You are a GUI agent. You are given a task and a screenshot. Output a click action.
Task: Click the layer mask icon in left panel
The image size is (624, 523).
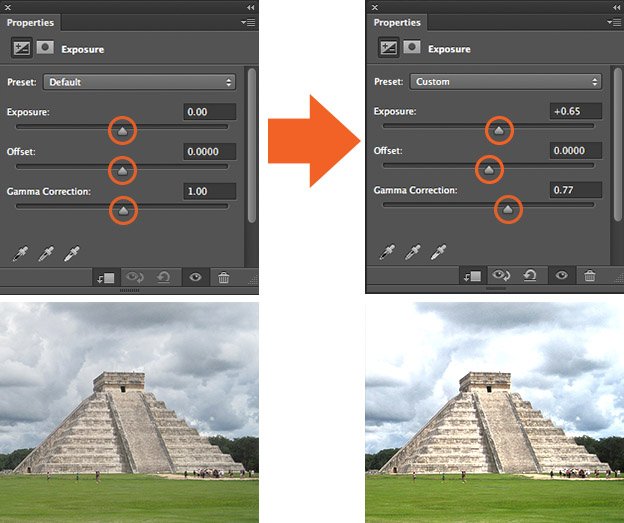(46, 47)
